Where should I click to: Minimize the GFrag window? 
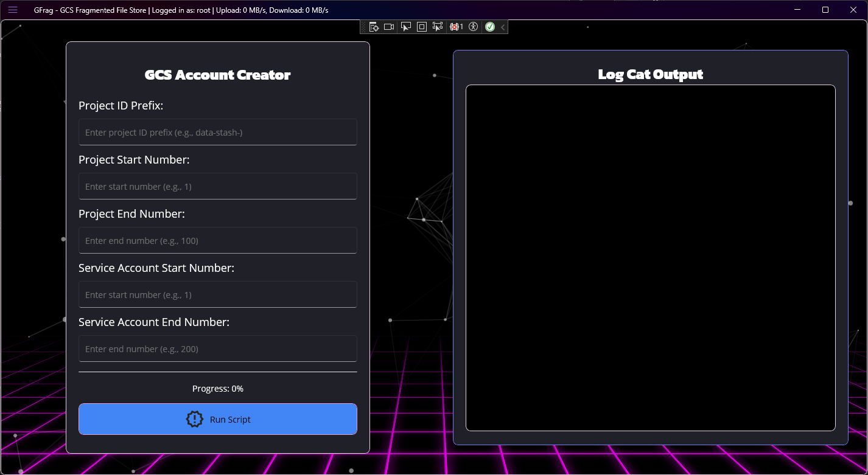(x=797, y=10)
